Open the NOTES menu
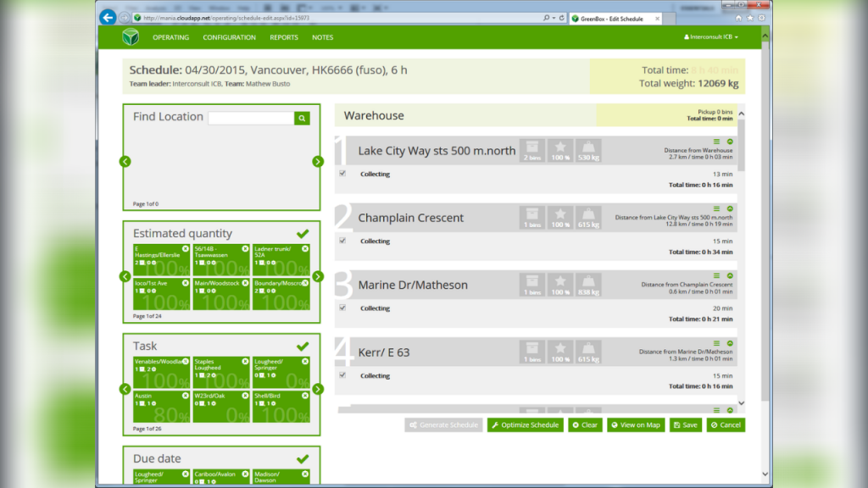 pyautogui.click(x=322, y=37)
